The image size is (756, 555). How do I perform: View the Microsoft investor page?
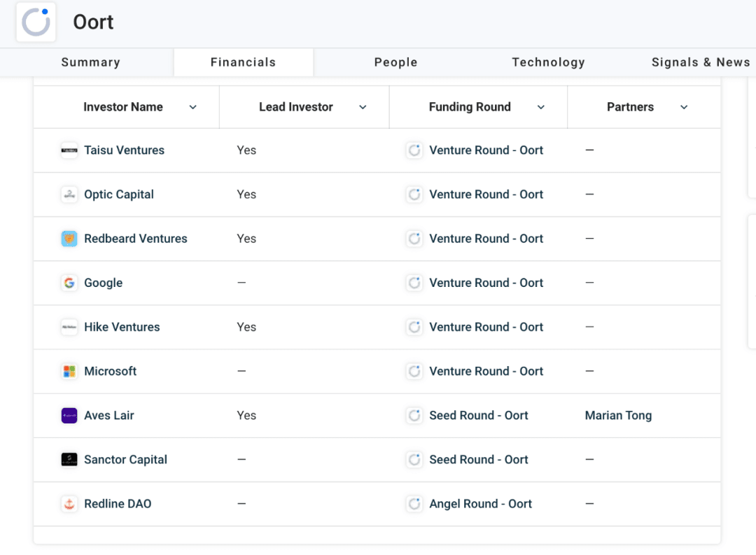click(111, 372)
